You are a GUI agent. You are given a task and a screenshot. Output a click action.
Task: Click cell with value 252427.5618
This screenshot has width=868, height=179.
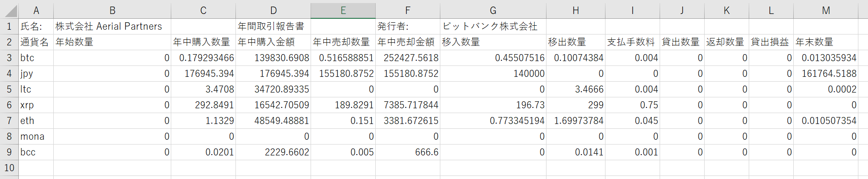pos(408,58)
